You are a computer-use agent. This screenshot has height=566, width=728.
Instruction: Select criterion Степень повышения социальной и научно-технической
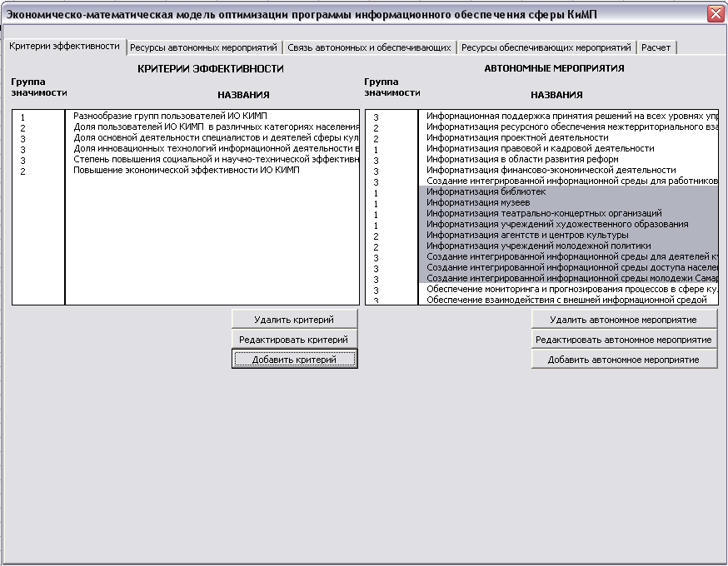click(x=212, y=159)
